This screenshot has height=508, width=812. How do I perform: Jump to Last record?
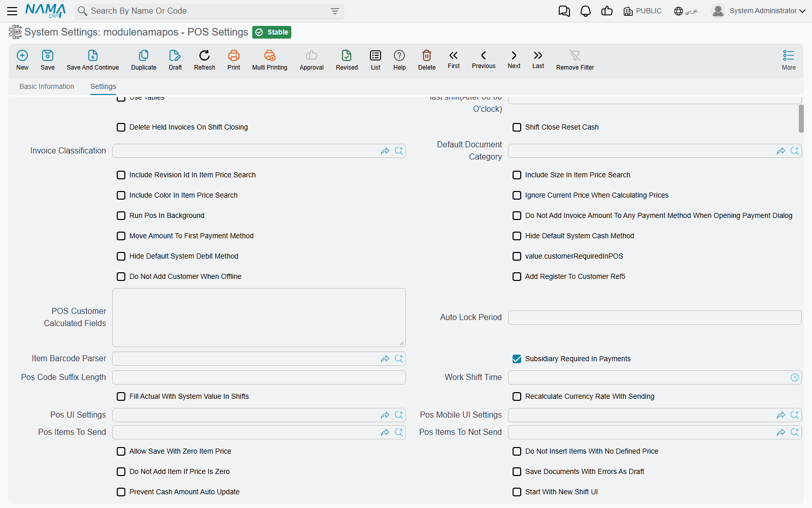tap(538, 59)
